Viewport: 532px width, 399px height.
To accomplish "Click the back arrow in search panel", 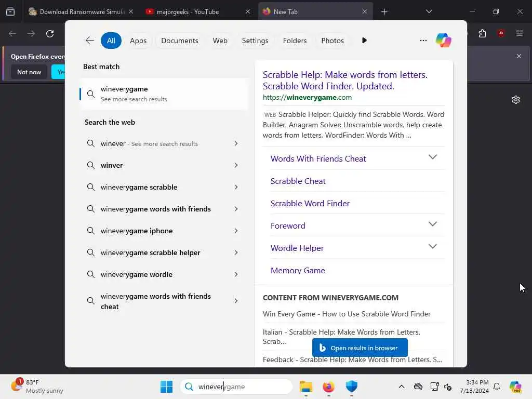I will (x=89, y=41).
